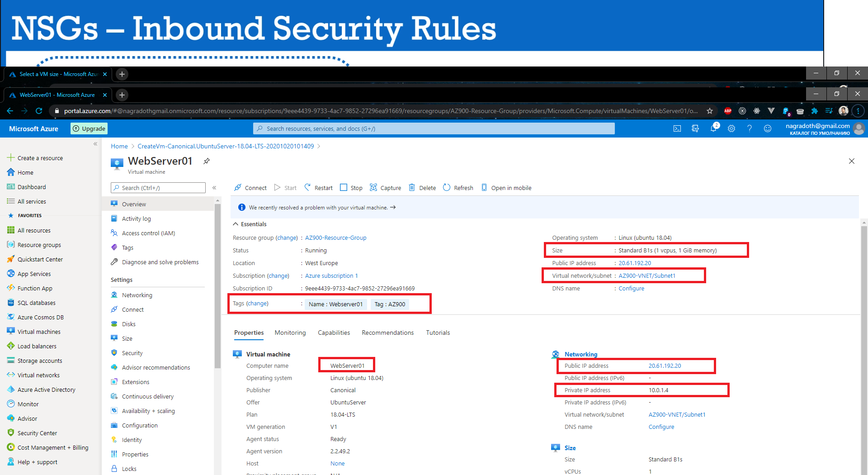
Task: Refresh the VM overview
Action: click(458, 188)
